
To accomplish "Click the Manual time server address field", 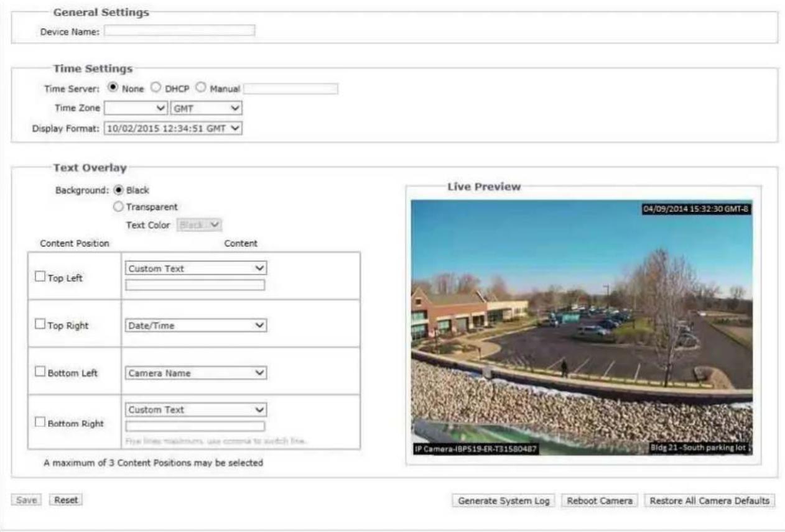I will click(291, 89).
